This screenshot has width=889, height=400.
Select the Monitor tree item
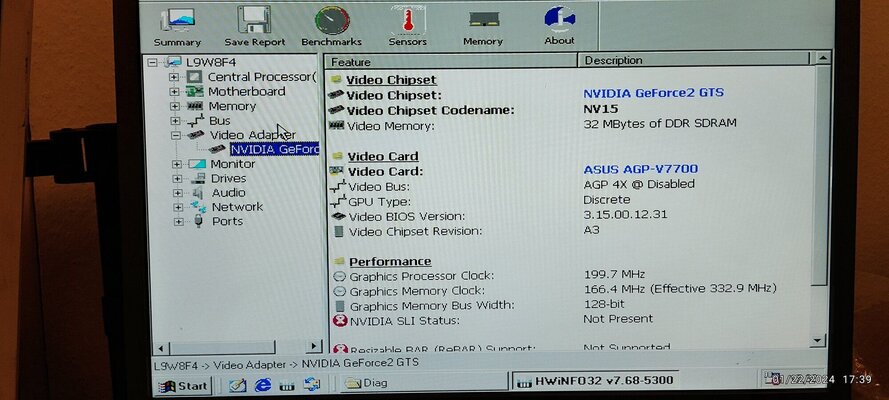click(232, 164)
